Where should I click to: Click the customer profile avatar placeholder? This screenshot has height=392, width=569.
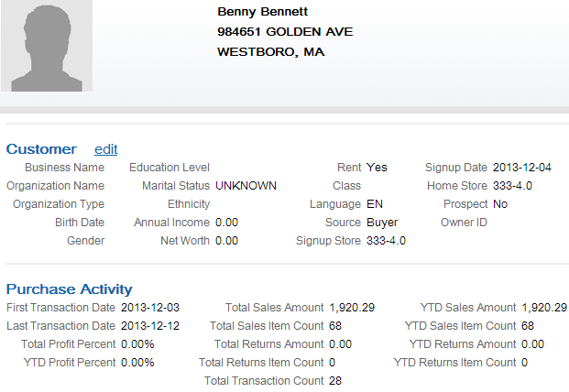[47, 45]
